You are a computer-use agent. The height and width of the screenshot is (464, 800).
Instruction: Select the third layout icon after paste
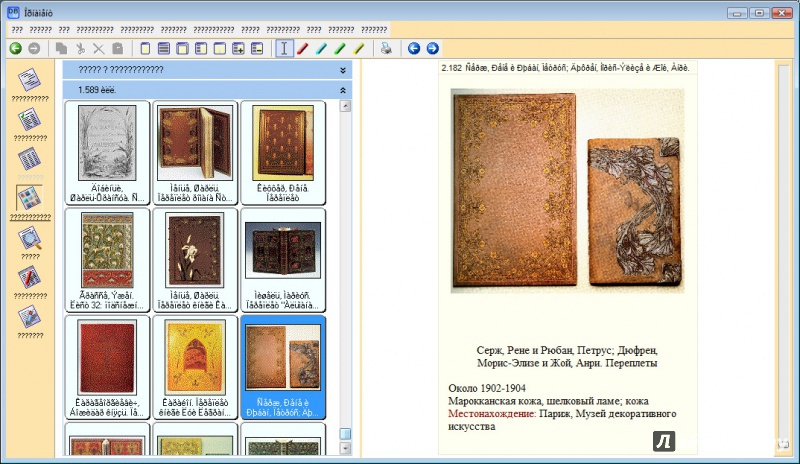pyautogui.click(x=182, y=48)
